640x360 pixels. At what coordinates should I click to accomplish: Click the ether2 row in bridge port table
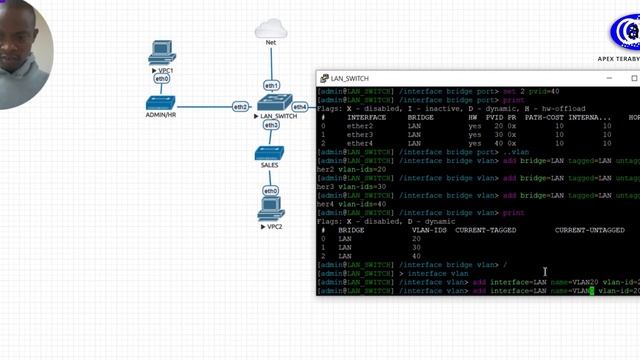coord(478,126)
